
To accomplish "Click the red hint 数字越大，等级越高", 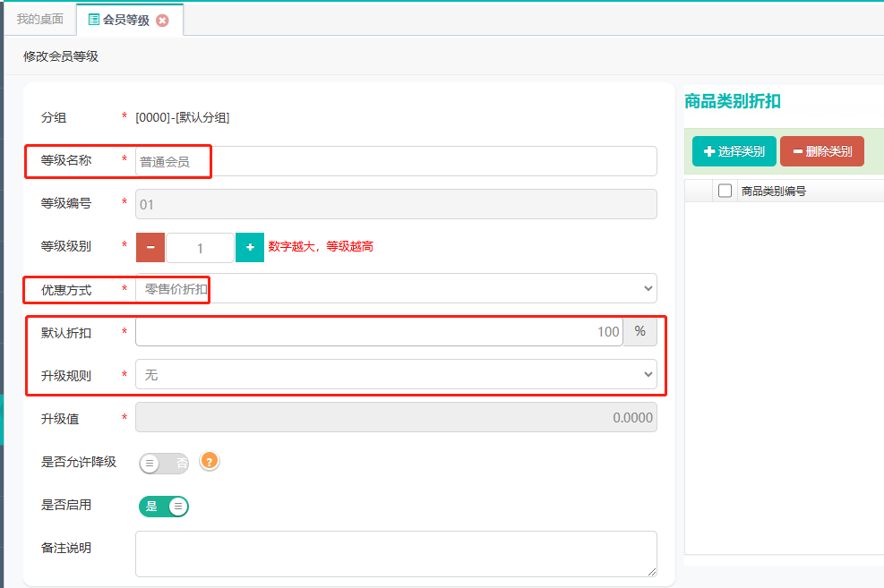I will [x=321, y=247].
